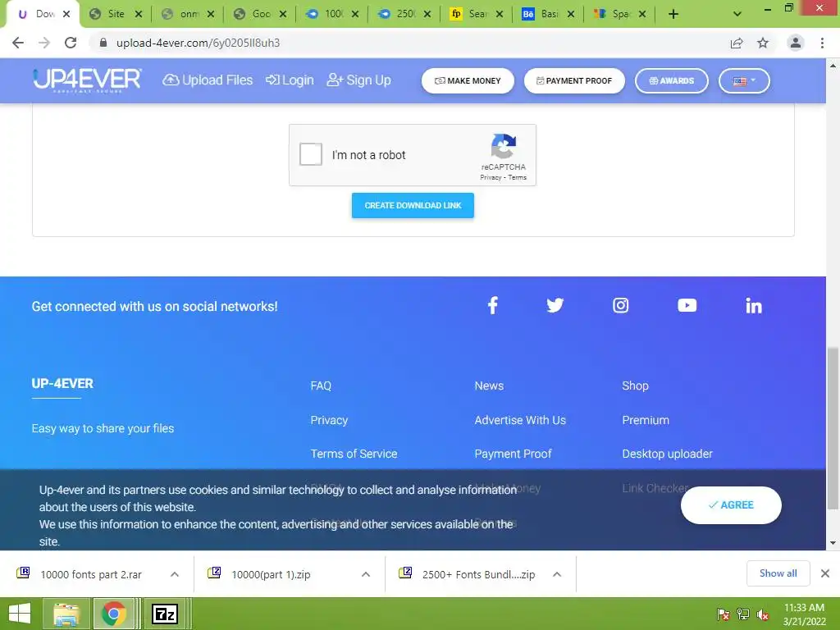
Task: Open Chrome's three-dot menu
Action: pos(822,43)
